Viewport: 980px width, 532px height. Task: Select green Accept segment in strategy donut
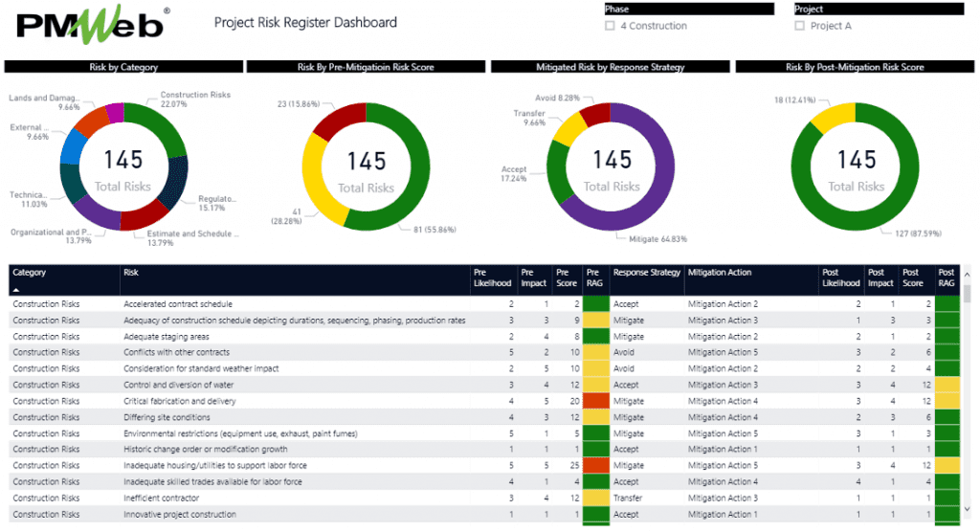pos(558,170)
